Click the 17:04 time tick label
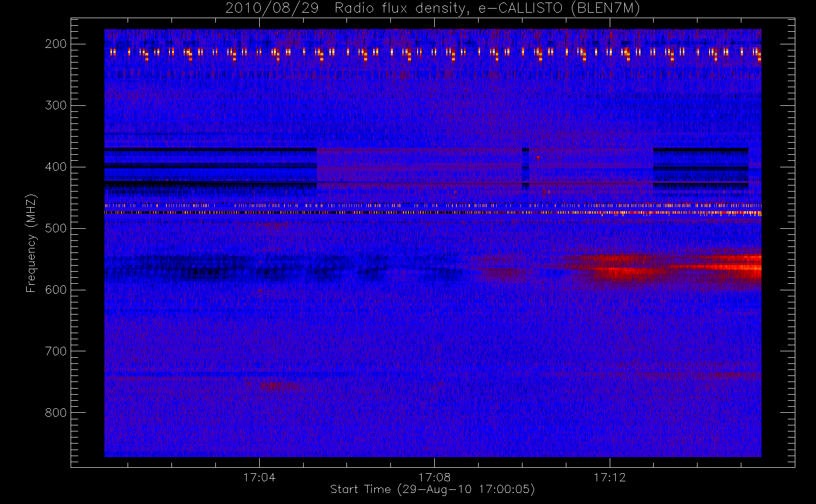This screenshot has height=504, width=816. 259,477
